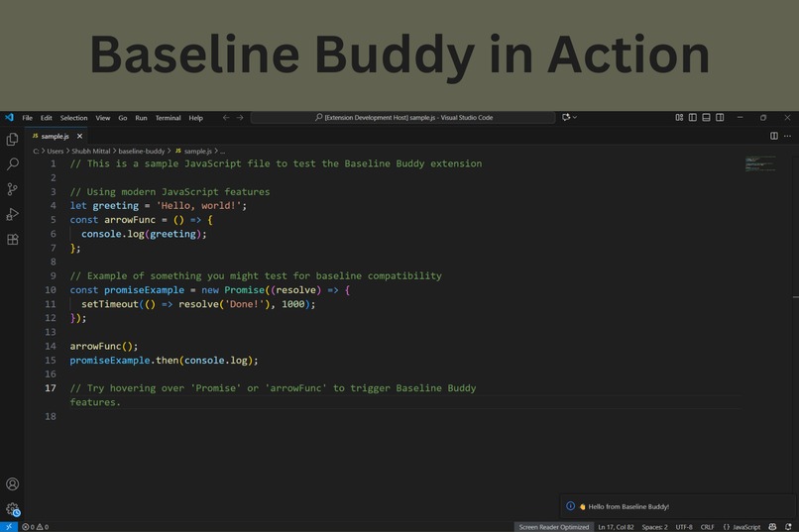Viewport: 799px width, 532px height.
Task: Open editor More Actions ellipsis
Action: (x=787, y=136)
